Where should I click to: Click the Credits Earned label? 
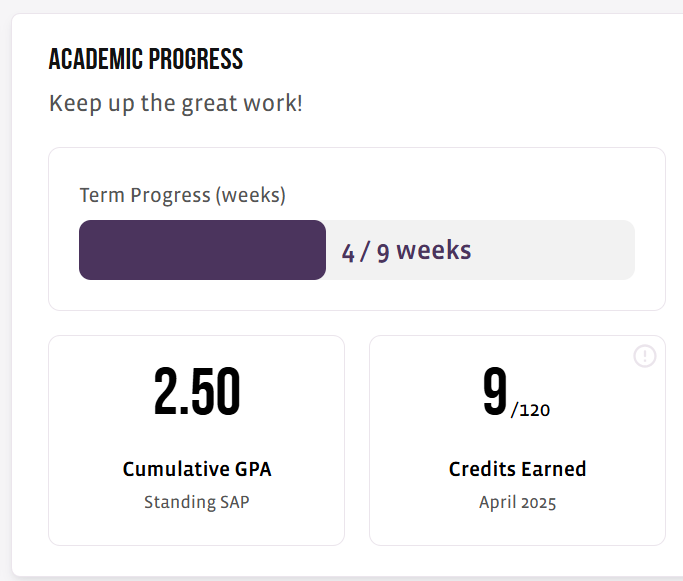point(517,469)
